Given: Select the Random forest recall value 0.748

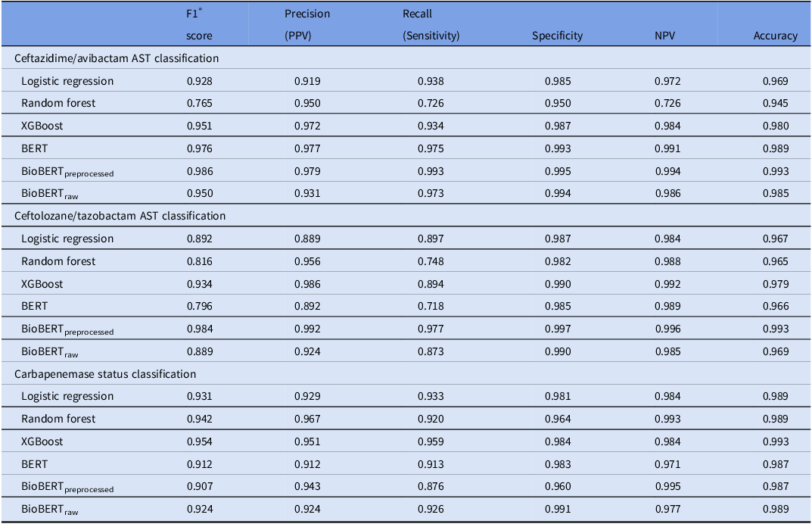Looking at the screenshot, I should (431, 261).
